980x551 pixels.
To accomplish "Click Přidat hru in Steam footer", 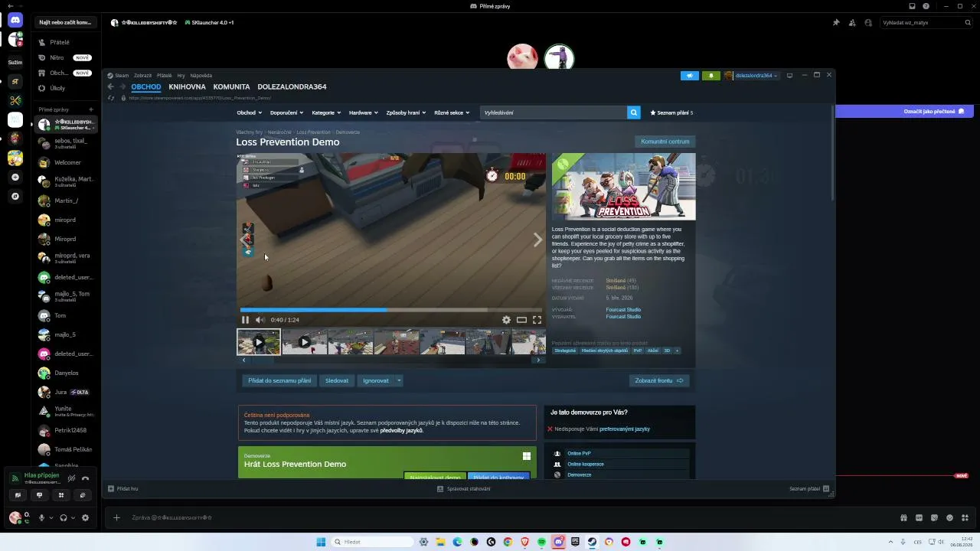I will pos(123,489).
